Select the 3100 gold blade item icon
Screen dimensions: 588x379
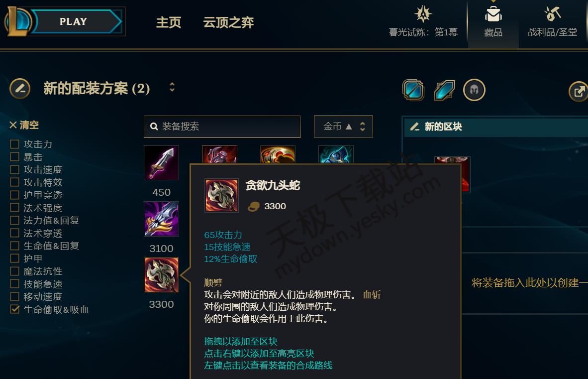coord(161,219)
